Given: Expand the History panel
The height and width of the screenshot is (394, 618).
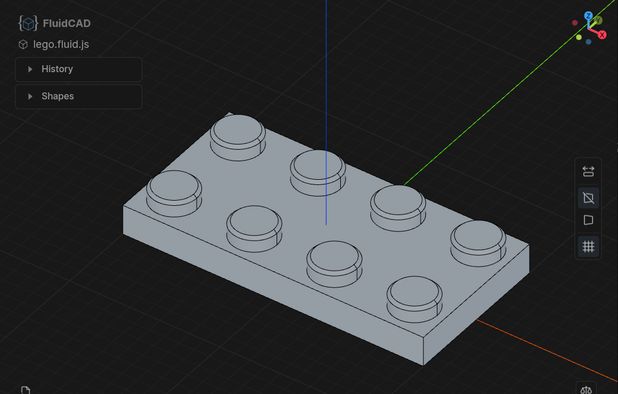Looking at the screenshot, I should 78,69.
